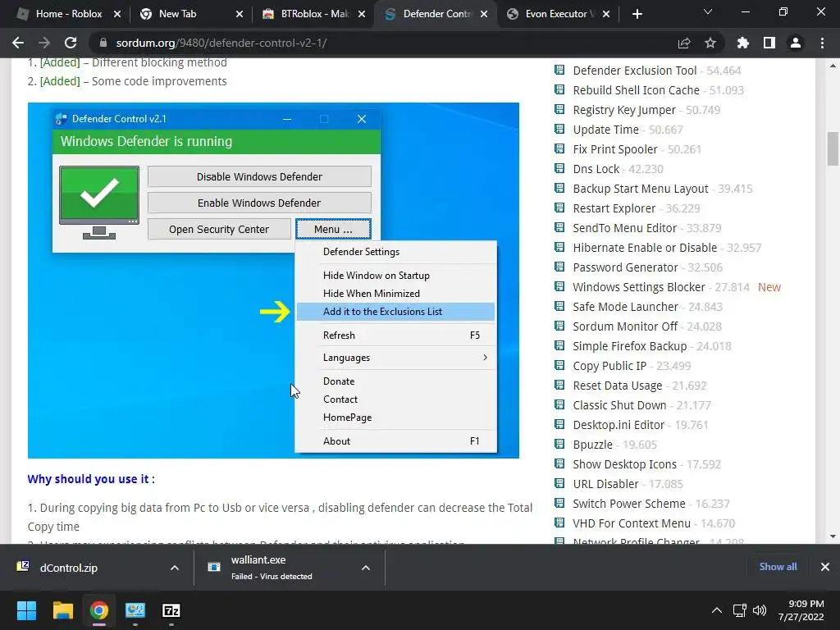
Task: Click the page icon beside Defender Exclusion Tool
Action: tap(559, 70)
